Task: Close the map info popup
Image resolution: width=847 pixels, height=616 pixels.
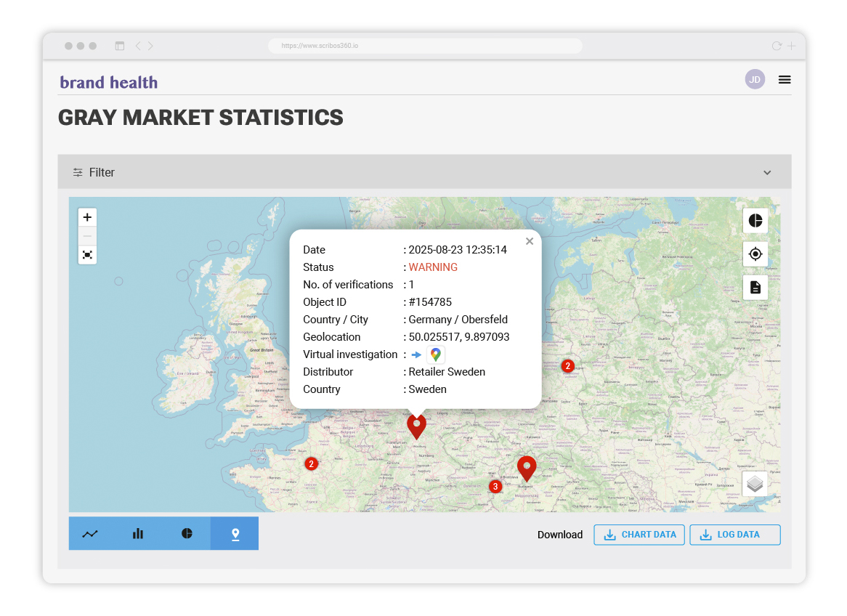Action: [530, 241]
